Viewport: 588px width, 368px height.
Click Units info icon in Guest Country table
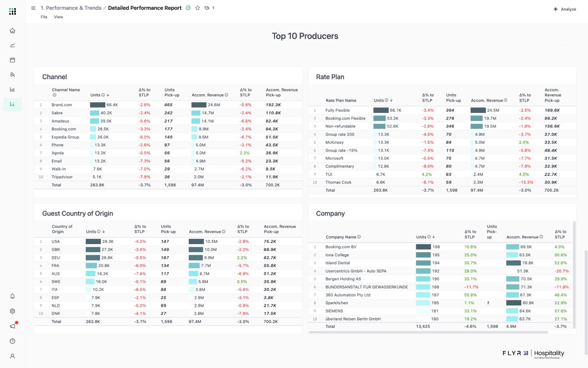pos(99,232)
